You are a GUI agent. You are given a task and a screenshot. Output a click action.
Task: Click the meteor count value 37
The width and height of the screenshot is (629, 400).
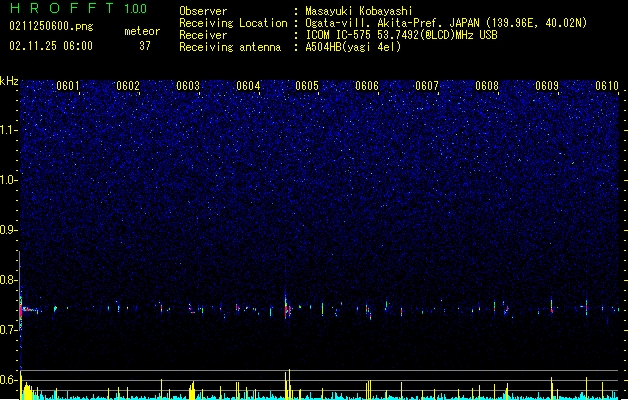click(145, 46)
